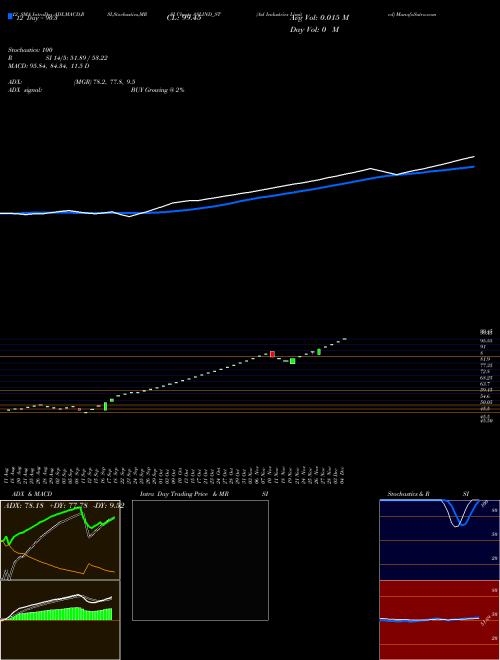Click the 'Day Vol: 0 M' label
500x660 pixels.
point(314,30)
